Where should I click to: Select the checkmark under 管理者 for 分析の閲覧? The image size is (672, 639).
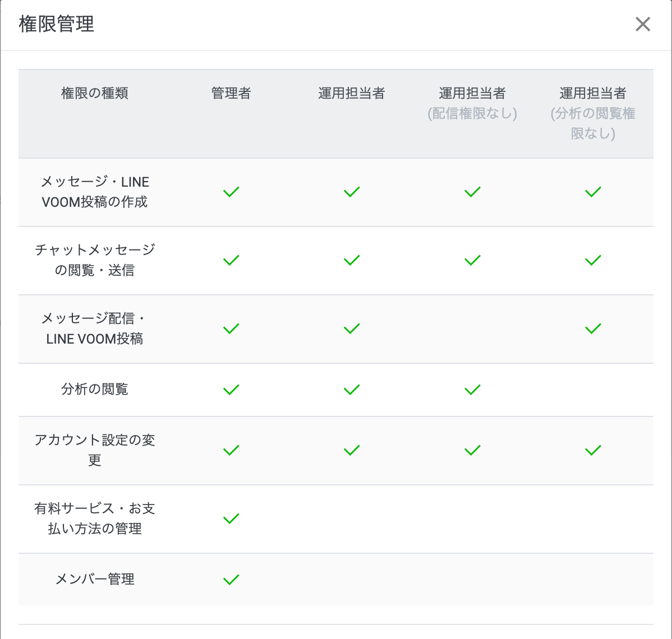pos(231,390)
